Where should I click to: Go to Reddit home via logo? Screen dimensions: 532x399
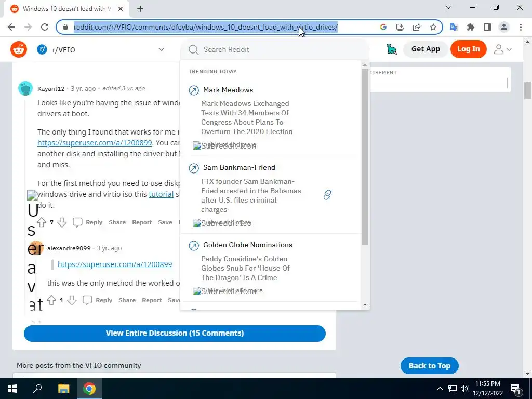pos(19,49)
